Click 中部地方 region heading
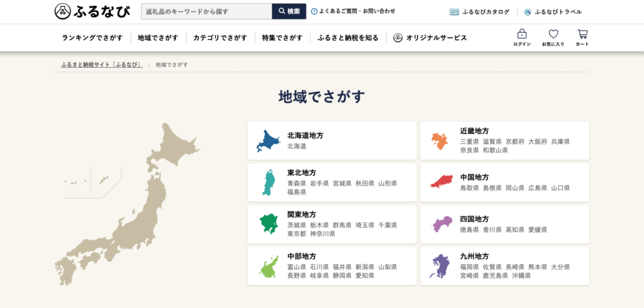 coord(301,256)
